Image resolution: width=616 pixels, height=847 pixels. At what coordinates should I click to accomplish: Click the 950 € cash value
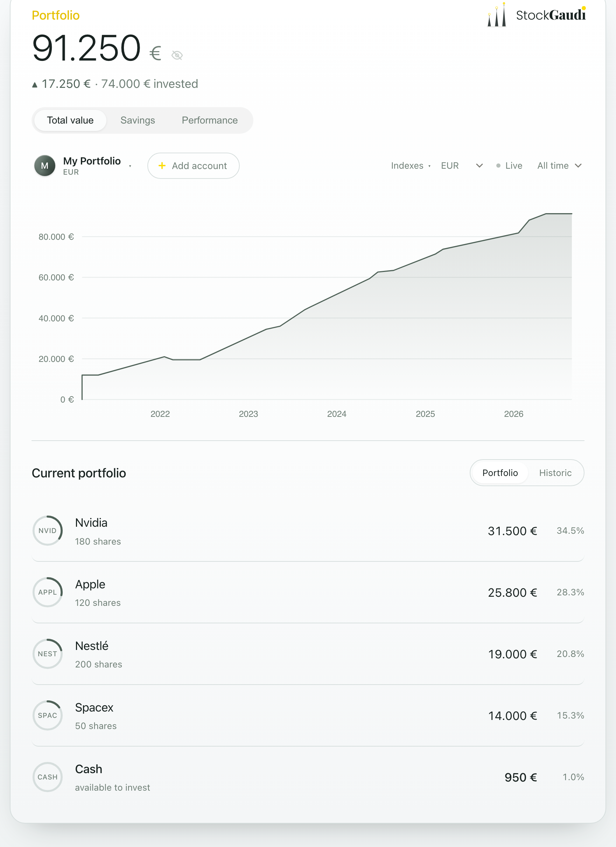(520, 778)
